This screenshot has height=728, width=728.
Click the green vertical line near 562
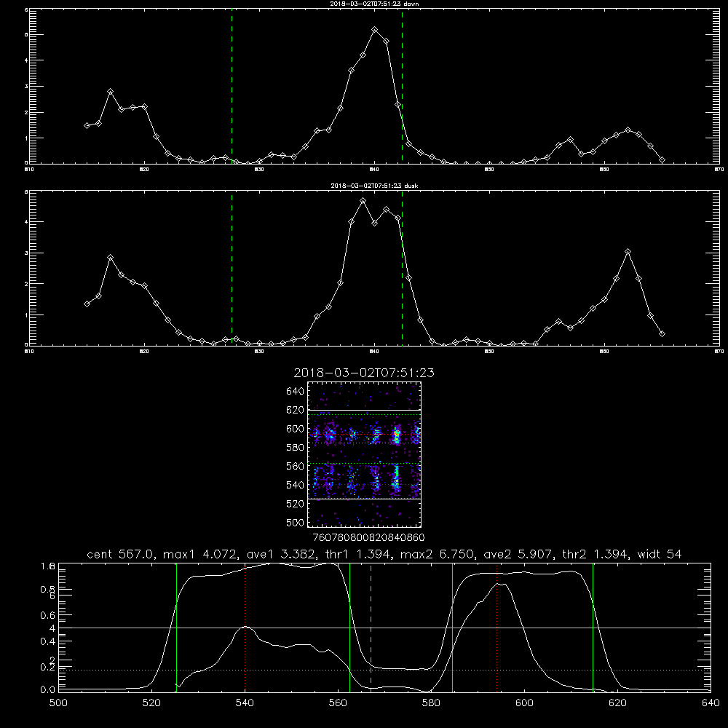(349, 626)
